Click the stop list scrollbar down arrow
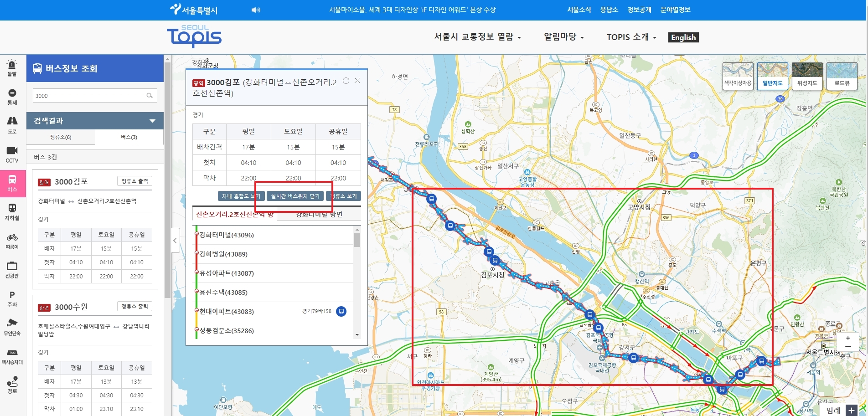Image resolution: width=868 pixels, height=416 pixels. (x=357, y=335)
